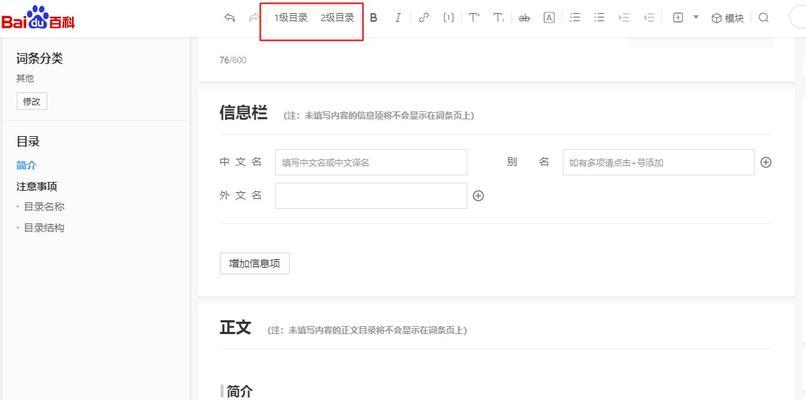Screen dimensions: 806x400
Task: Open the dropdown arrow beside insert icon
Action: point(696,17)
